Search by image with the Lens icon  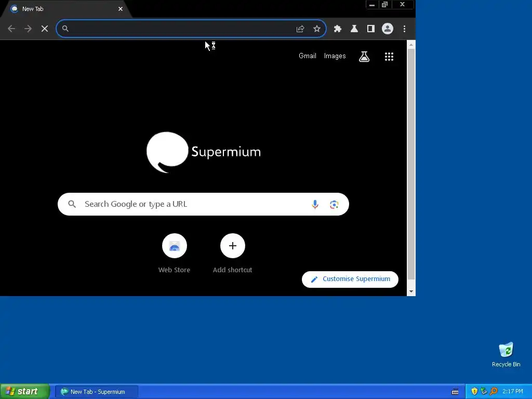tap(334, 204)
